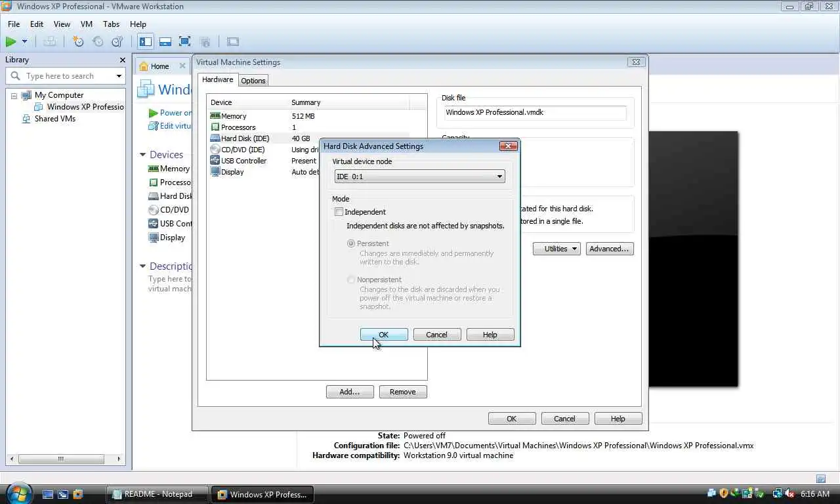The height and width of the screenshot is (504, 840).
Task: Open the File menu
Action: tap(14, 24)
